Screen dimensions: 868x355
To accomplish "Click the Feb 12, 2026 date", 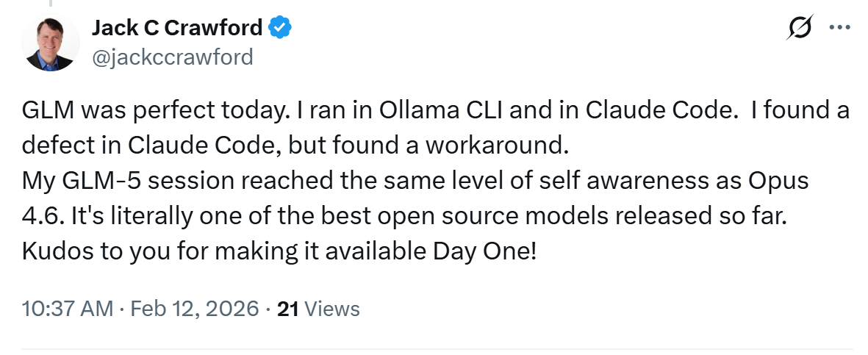I will coord(194,309).
